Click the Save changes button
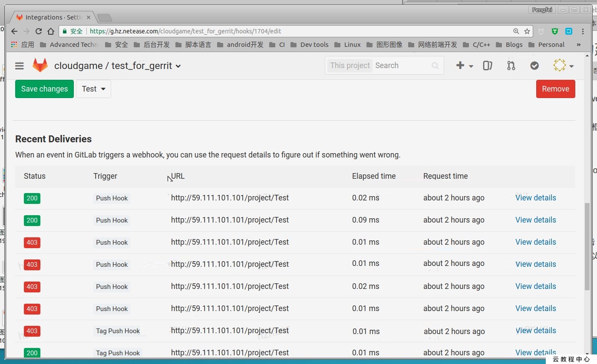Image resolution: width=597 pixels, height=364 pixels. (x=44, y=89)
